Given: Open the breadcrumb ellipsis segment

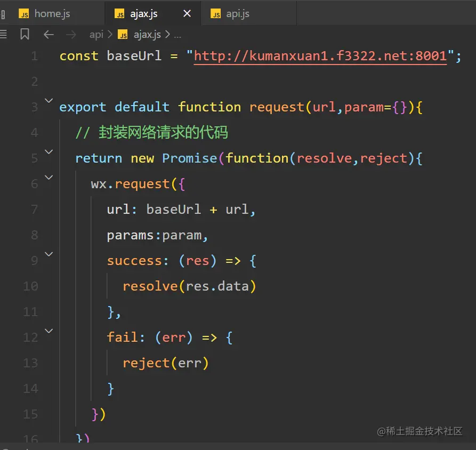Looking at the screenshot, I should tap(178, 35).
